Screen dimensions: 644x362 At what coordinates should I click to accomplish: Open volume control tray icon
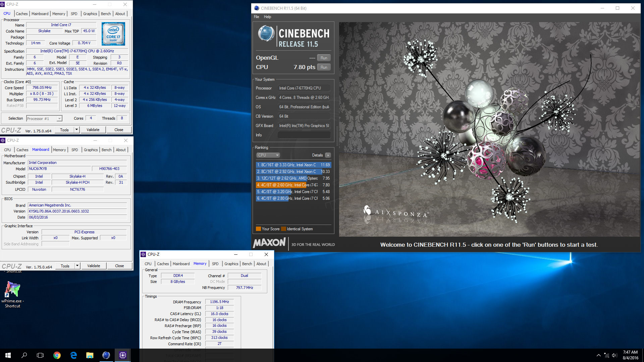click(x=614, y=355)
